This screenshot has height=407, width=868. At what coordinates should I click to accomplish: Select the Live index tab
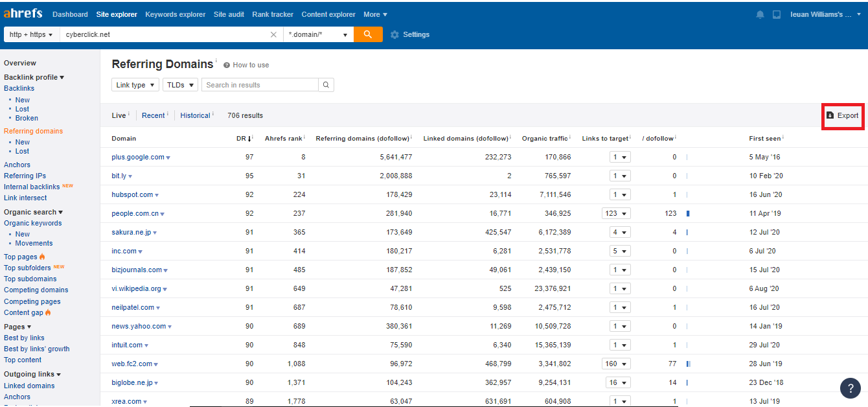pos(119,115)
